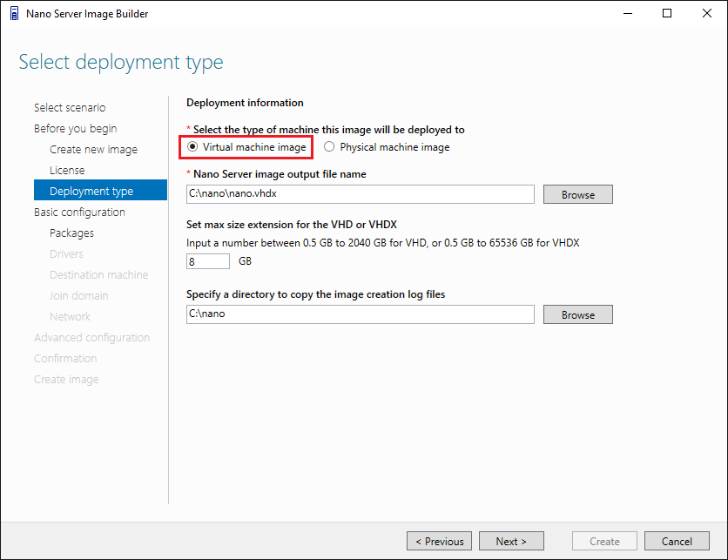The width and height of the screenshot is (728, 560).
Task: Select the Virtual machine image radio button
Action: (x=192, y=146)
